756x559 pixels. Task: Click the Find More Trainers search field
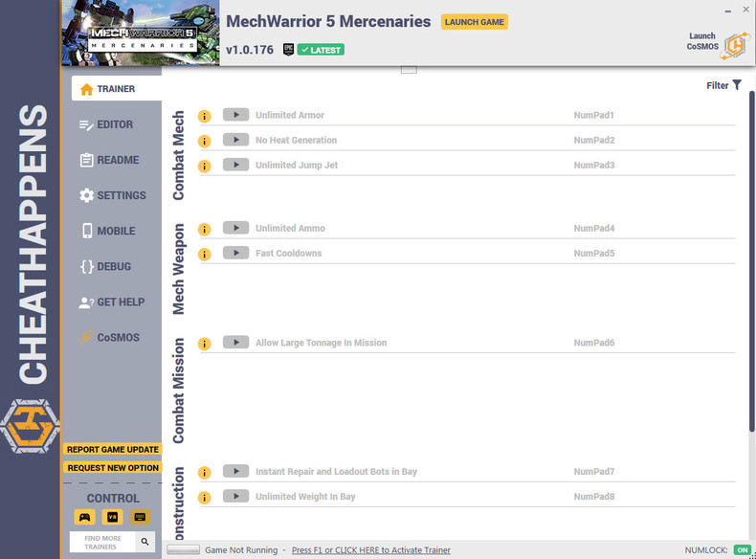click(102, 542)
